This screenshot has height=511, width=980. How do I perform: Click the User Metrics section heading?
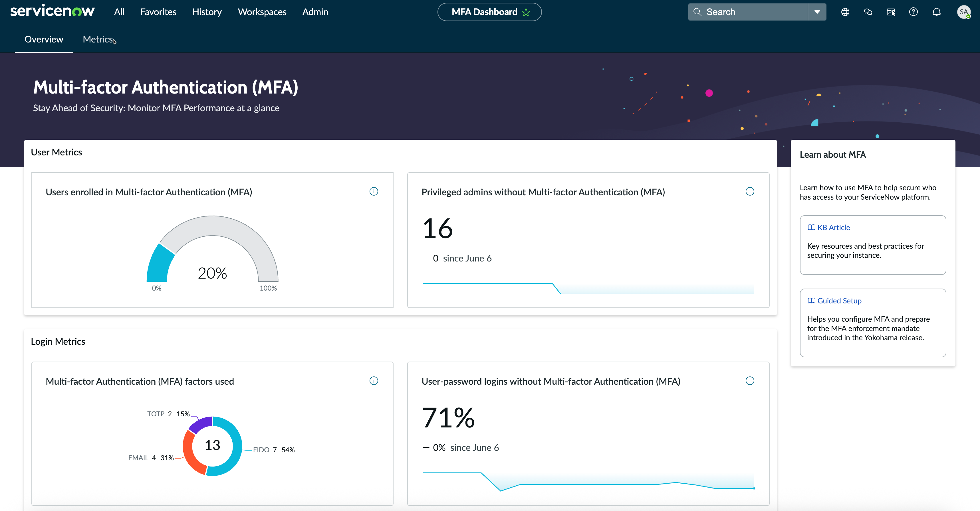pos(56,152)
